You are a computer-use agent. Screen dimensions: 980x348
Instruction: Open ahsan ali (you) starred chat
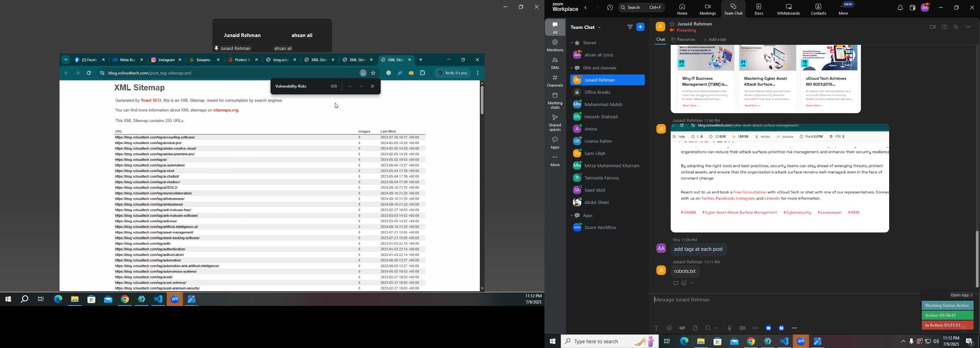(607, 55)
